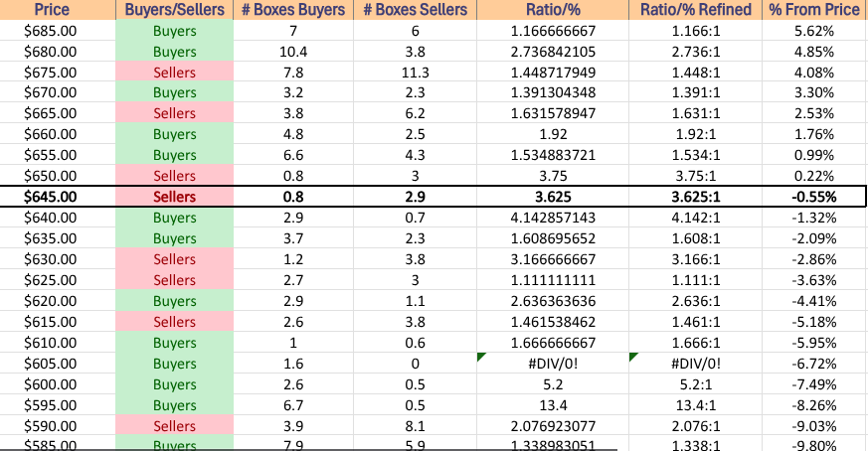Select the 5.2:1 refined ratio cell
Screen dimensions: 868x451
pos(695,384)
